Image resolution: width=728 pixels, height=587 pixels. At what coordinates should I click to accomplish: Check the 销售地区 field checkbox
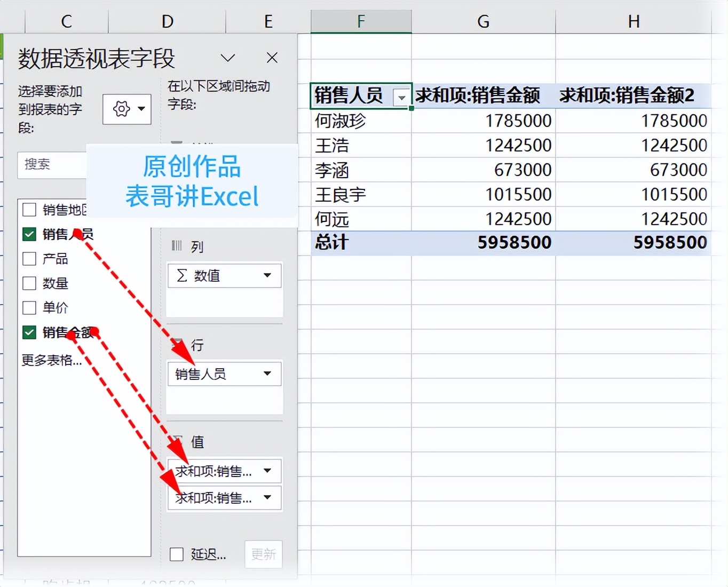coord(29,210)
